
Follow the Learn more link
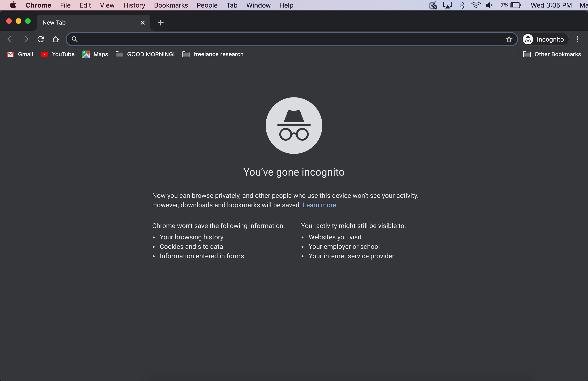319,205
